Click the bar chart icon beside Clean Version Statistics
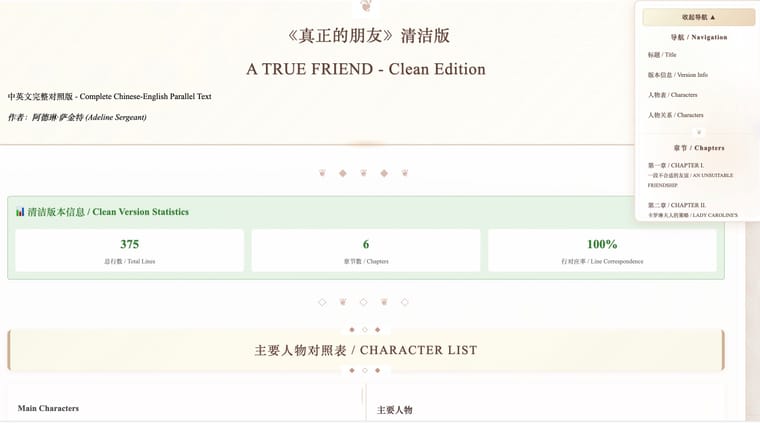This screenshot has width=760, height=423. pos(20,212)
